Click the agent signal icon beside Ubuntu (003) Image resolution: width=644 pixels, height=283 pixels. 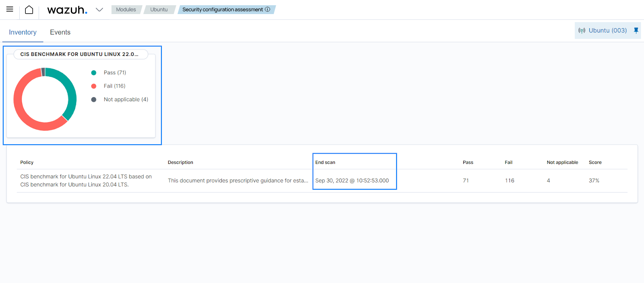click(x=582, y=31)
